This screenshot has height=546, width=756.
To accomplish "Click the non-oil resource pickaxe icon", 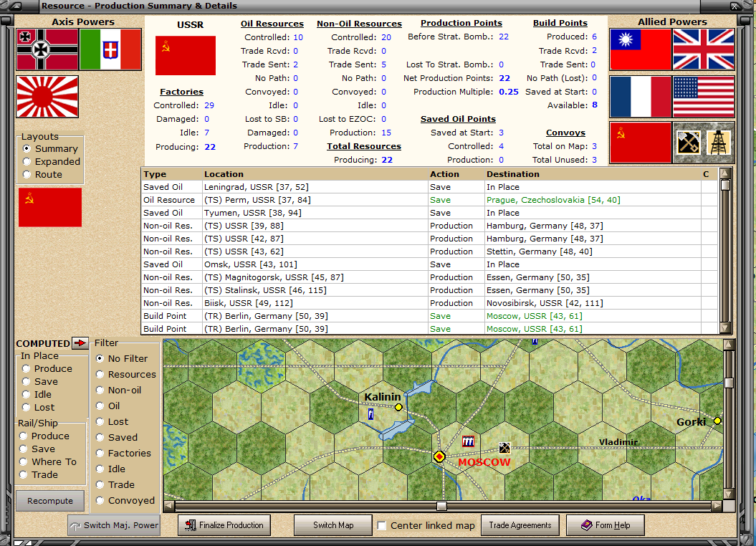I will pyautogui.click(x=688, y=143).
